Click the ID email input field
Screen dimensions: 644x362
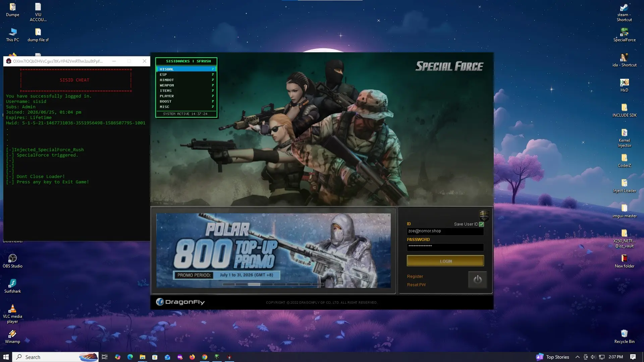coord(445,231)
